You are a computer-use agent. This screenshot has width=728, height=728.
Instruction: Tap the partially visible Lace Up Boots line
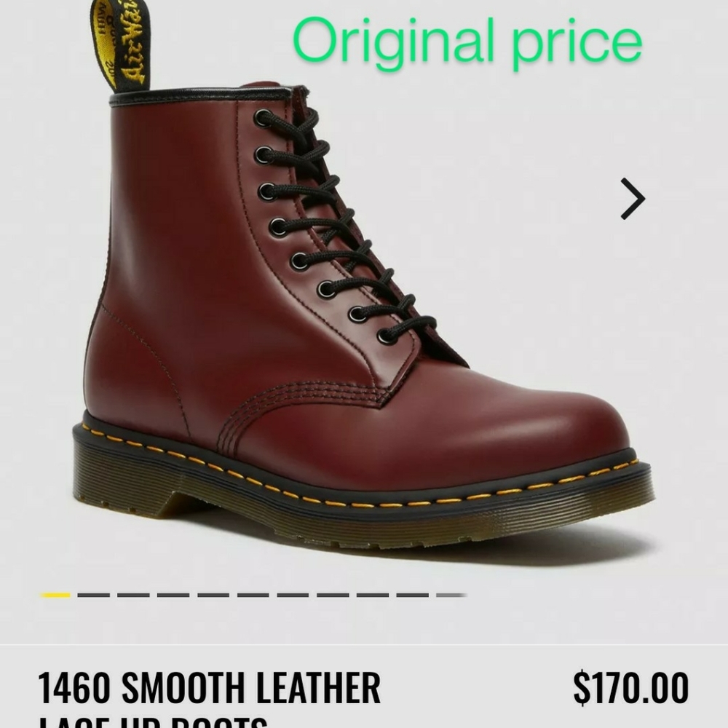(153, 722)
